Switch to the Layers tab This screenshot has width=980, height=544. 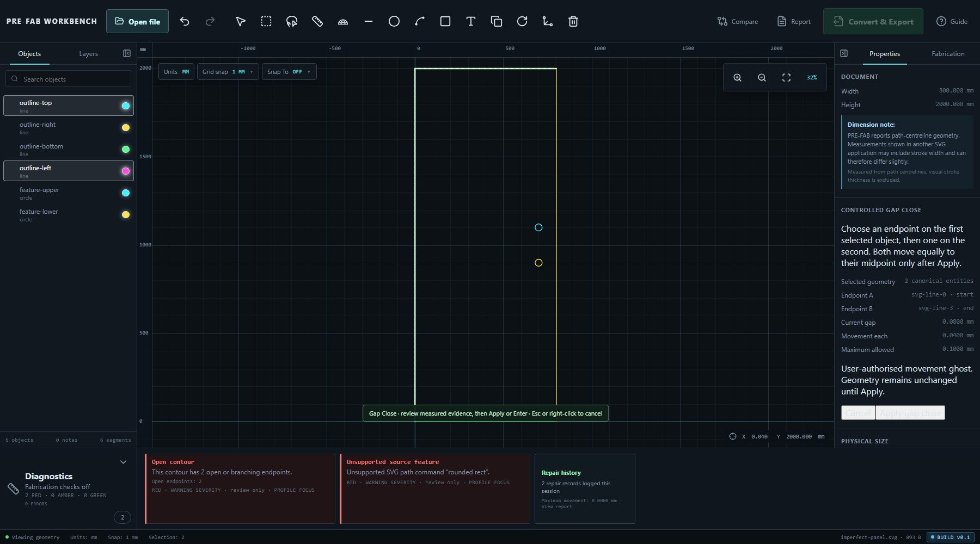(x=89, y=54)
